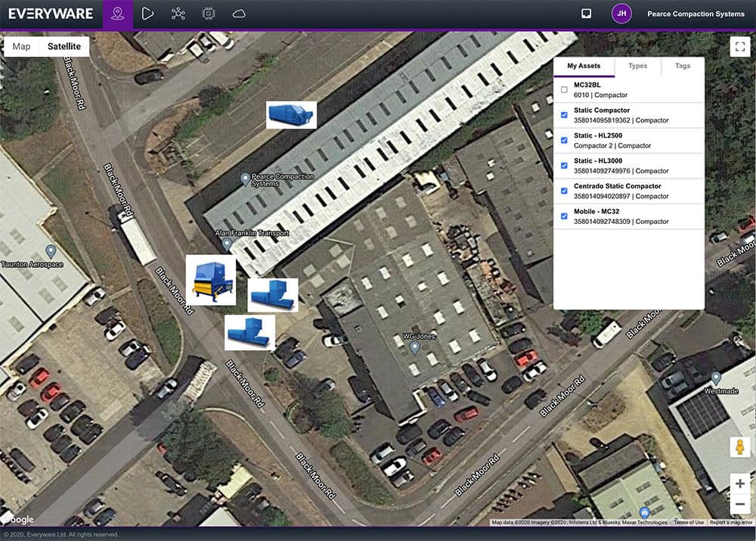This screenshot has height=541, width=756.
Task: Switch to the Types tab
Action: pos(638,66)
